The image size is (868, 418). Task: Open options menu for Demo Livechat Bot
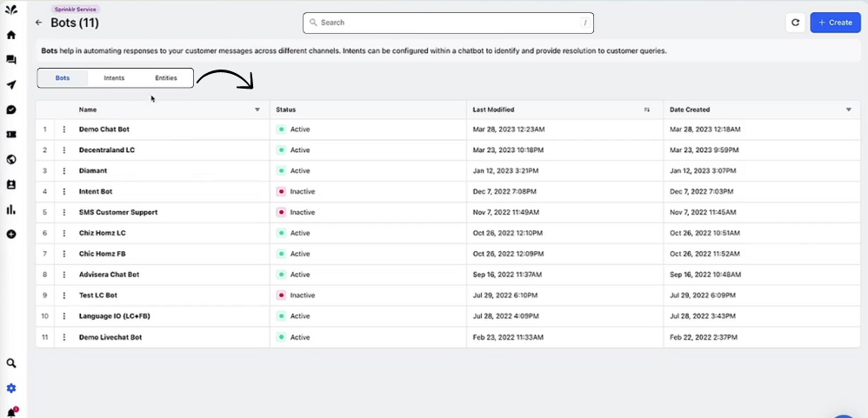64,337
